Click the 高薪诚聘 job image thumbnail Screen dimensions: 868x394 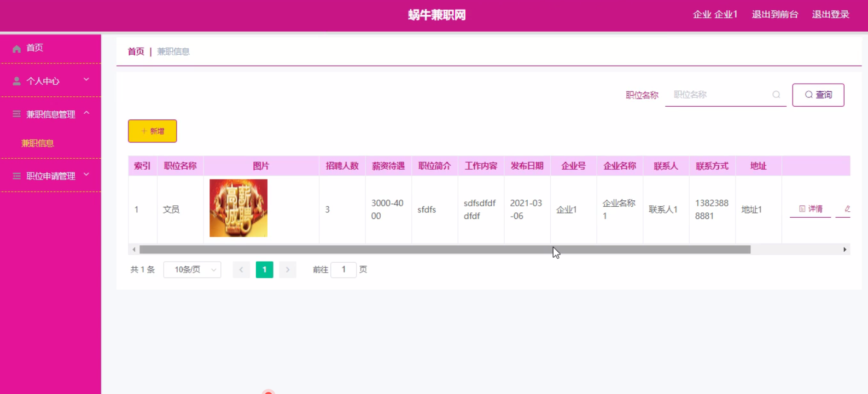(x=238, y=208)
